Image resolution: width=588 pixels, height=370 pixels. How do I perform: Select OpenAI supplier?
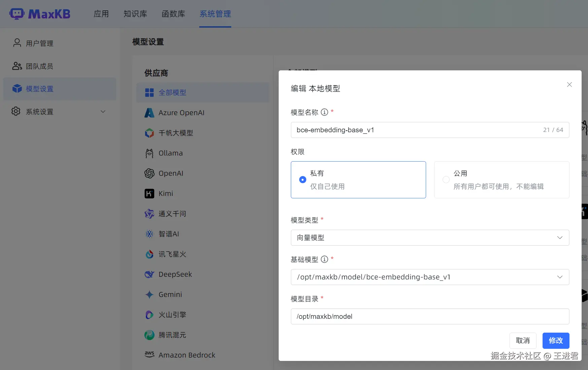pos(203,173)
